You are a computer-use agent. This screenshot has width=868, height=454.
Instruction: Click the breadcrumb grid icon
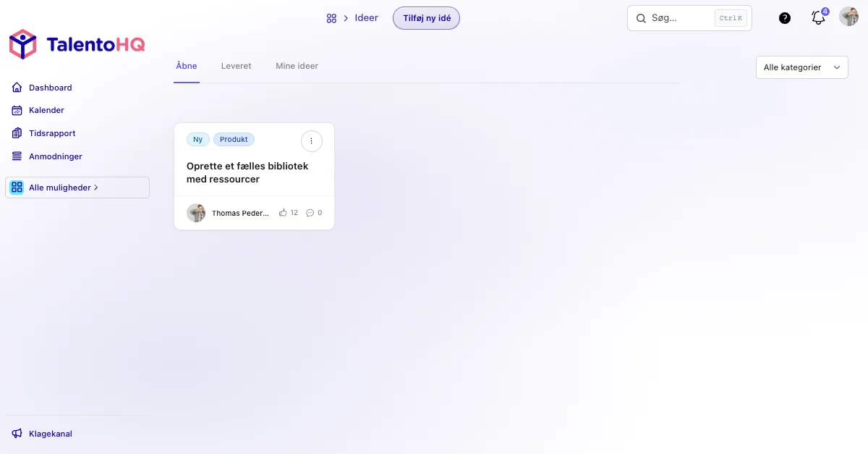pos(331,18)
